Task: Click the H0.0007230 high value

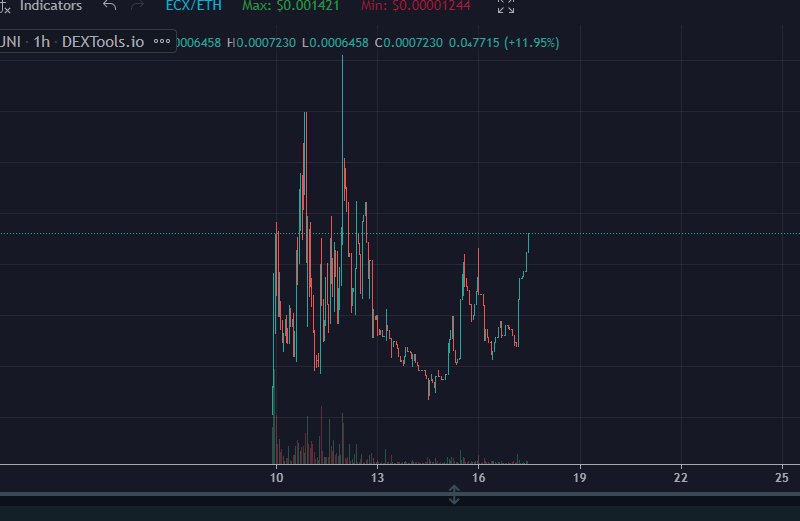Action: (261, 42)
